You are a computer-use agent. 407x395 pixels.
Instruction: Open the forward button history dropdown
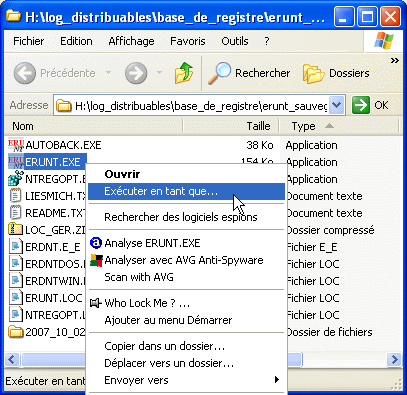coord(159,72)
